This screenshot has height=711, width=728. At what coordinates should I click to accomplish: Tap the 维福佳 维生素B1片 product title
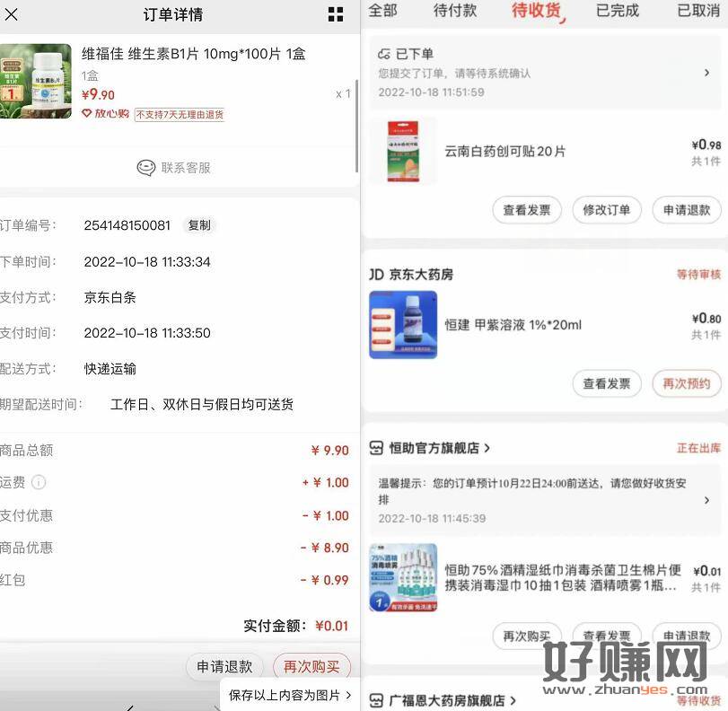tap(194, 54)
